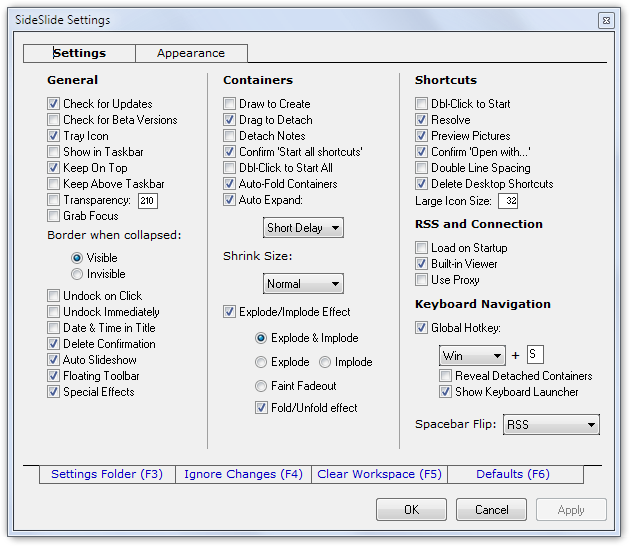Disable Auto-Fold Containers
This screenshot has height=546, width=631.
pyautogui.click(x=229, y=184)
